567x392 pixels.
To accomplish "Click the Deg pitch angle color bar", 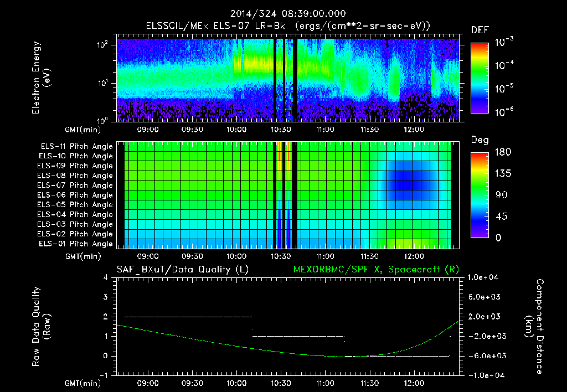I will coord(480,195).
